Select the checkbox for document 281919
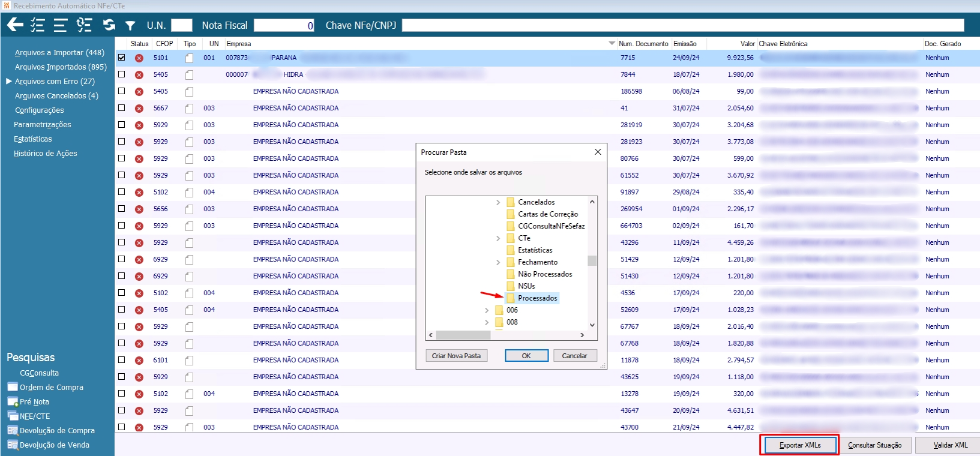The height and width of the screenshot is (456, 980). [x=122, y=125]
